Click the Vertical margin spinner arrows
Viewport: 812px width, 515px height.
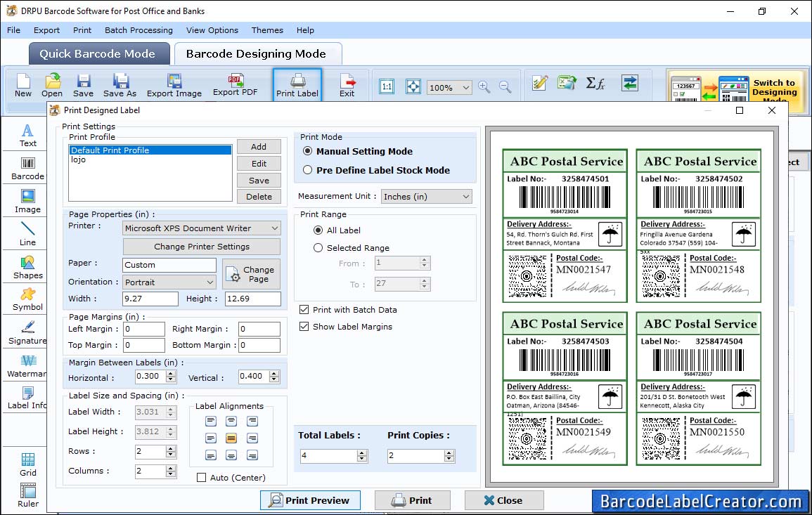tap(274, 377)
